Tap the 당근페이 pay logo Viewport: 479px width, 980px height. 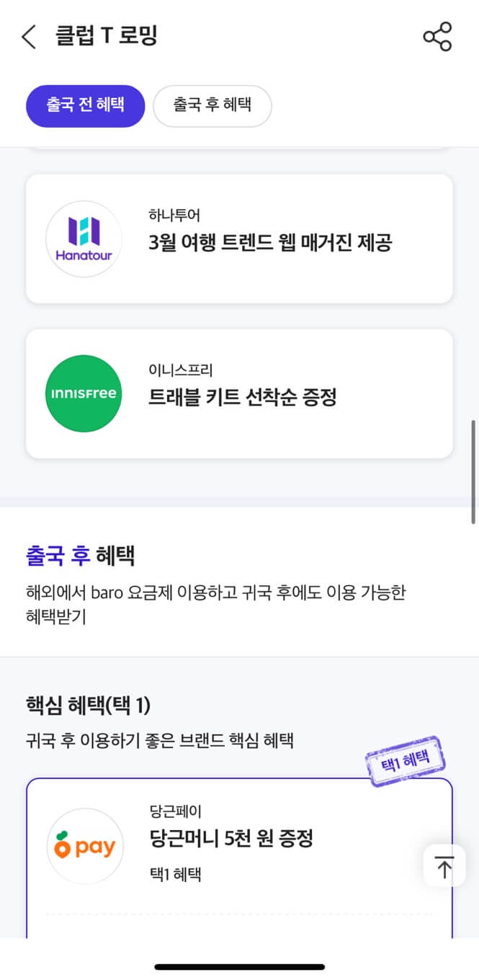point(85,846)
